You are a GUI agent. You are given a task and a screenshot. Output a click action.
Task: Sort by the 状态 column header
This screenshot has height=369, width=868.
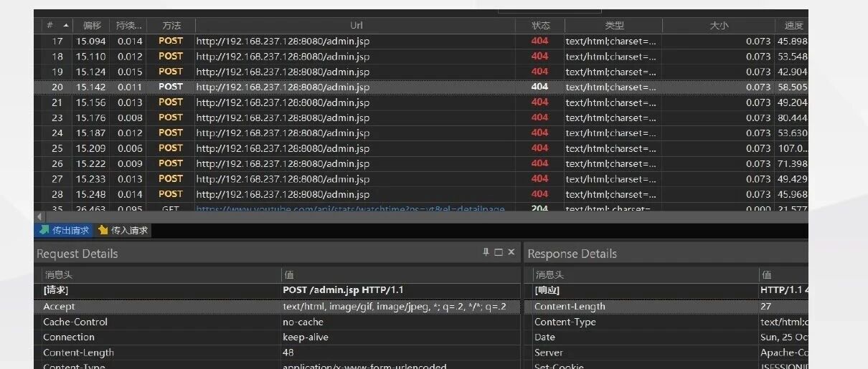pyautogui.click(x=540, y=25)
